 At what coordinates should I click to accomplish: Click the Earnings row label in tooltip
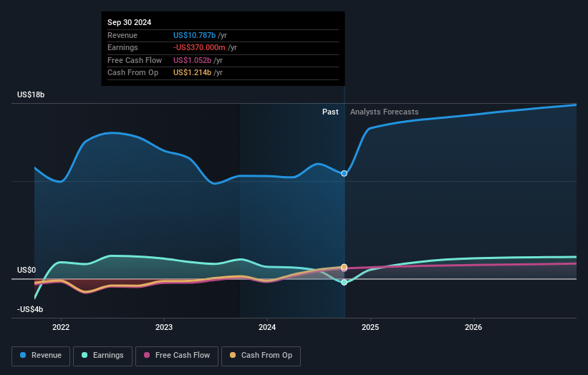[122, 47]
